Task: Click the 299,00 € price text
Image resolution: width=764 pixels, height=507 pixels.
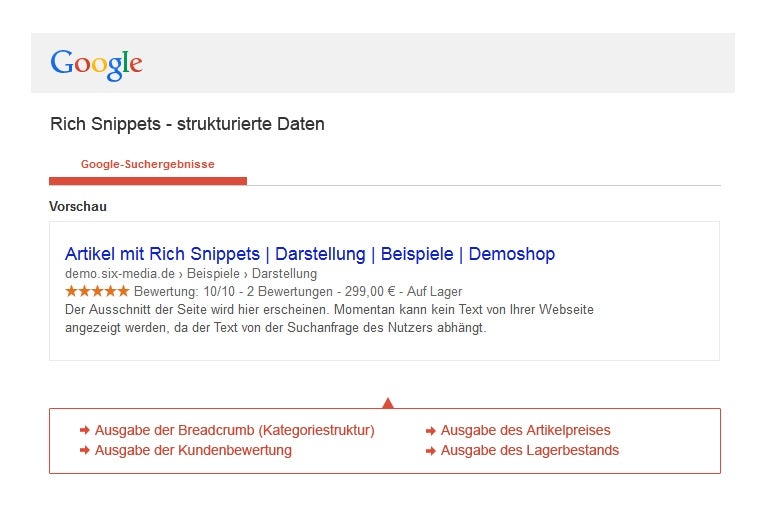Action: 370,292
